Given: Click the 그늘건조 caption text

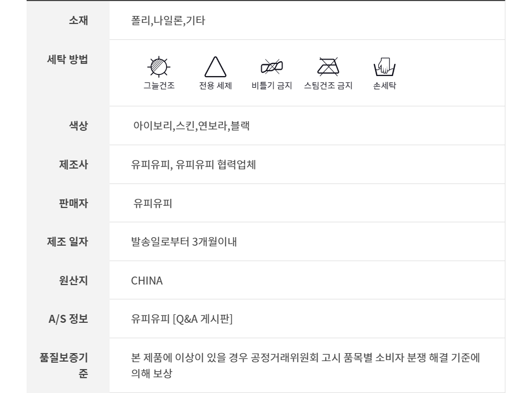Looking at the screenshot, I should click(x=159, y=85).
